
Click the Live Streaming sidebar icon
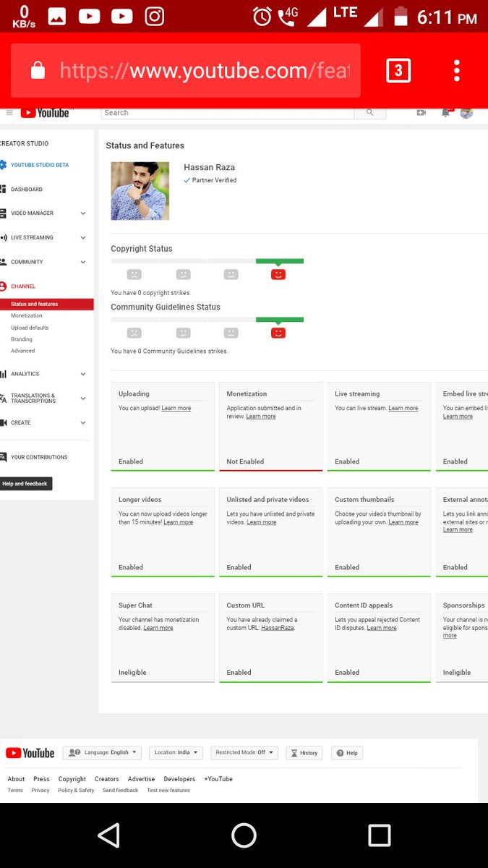coord(3,237)
